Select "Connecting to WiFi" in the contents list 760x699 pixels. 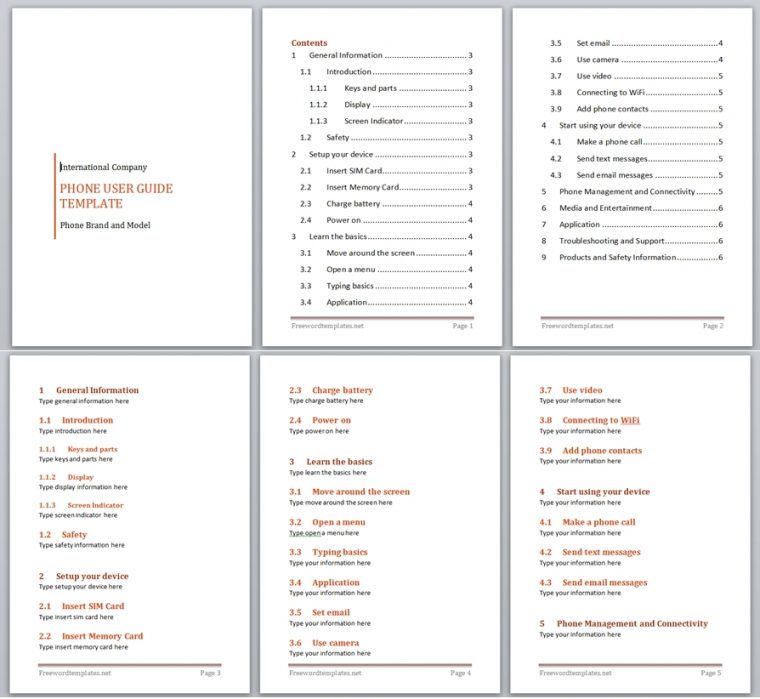[610, 93]
